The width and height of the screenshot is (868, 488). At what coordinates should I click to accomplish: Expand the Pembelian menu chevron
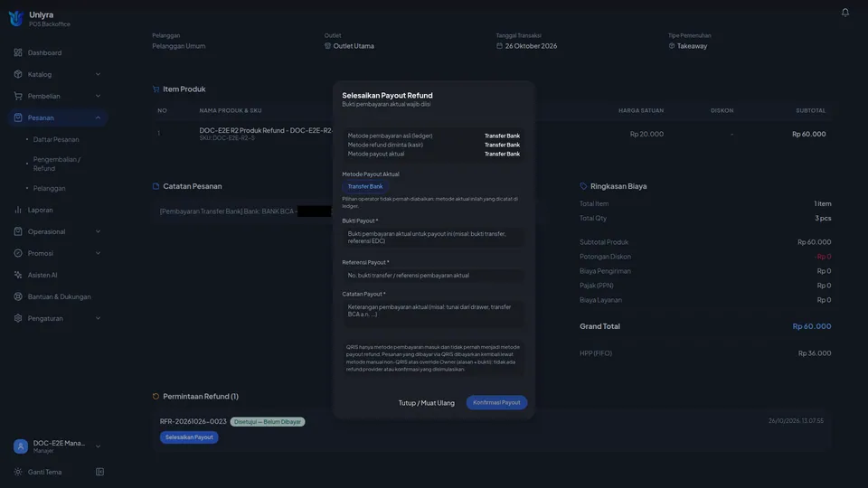pyautogui.click(x=98, y=96)
